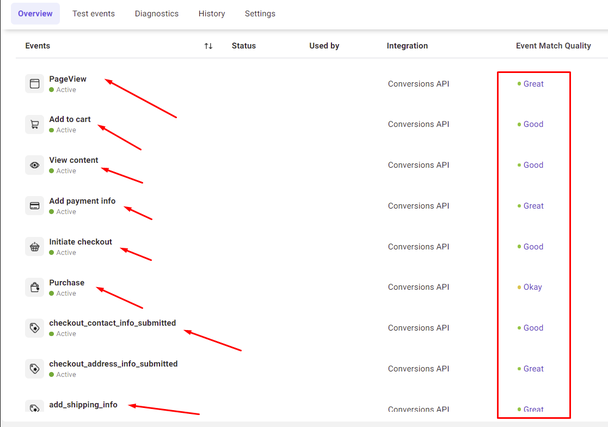Click the Add payment info card icon
Image resolution: width=608 pixels, height=427 pixels.
pos(35,206)
